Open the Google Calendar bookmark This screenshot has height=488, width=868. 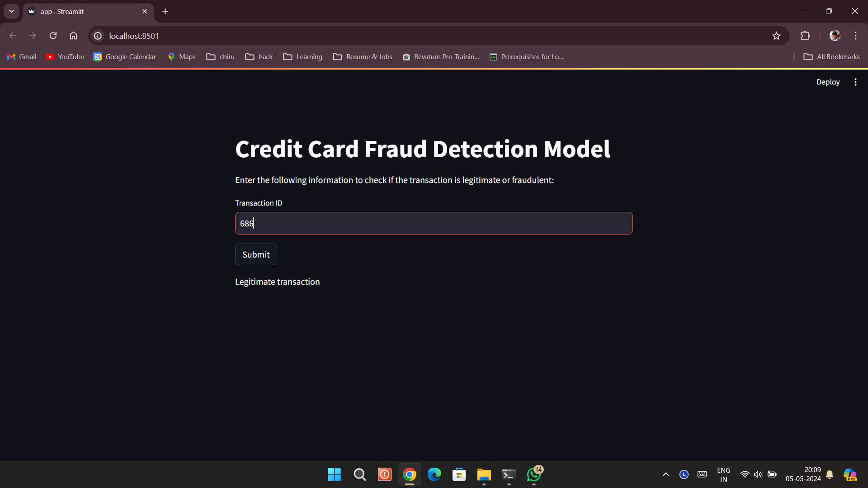124,57
